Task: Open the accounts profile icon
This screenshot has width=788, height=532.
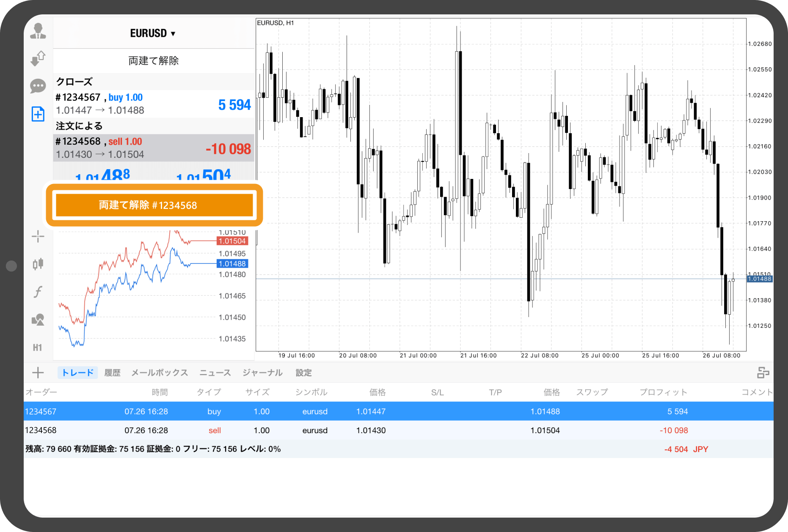Action: click(x=38, y=31)
